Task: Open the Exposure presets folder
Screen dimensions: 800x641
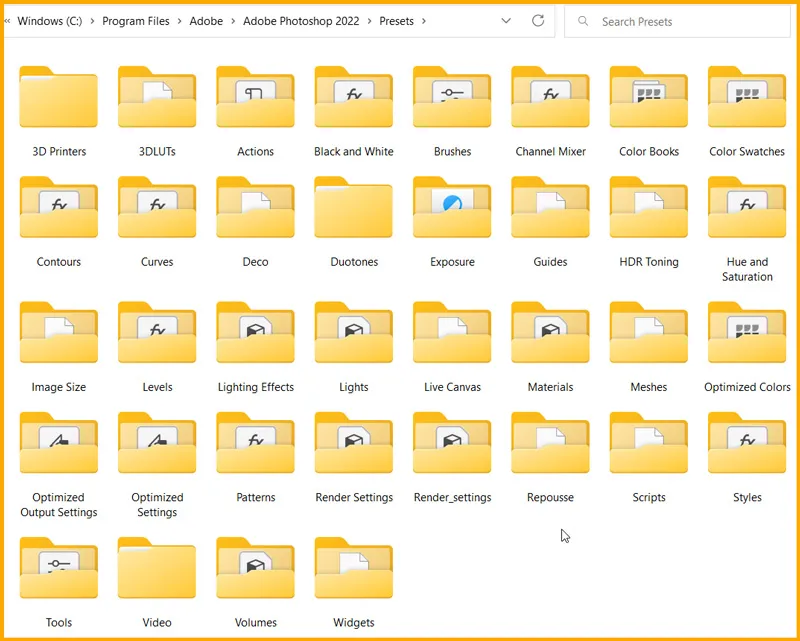Action: [x=452, y=208]
